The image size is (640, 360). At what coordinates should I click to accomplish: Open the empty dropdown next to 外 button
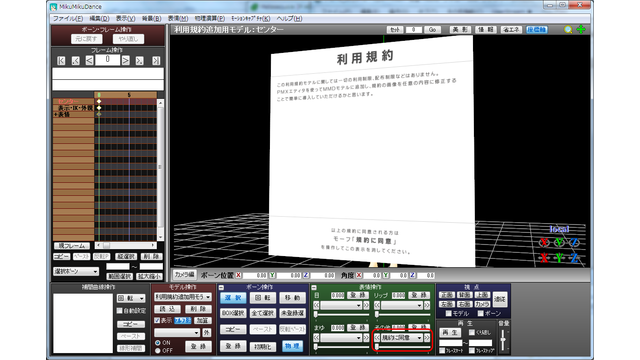pyautogui.click(x=177, y=333)
